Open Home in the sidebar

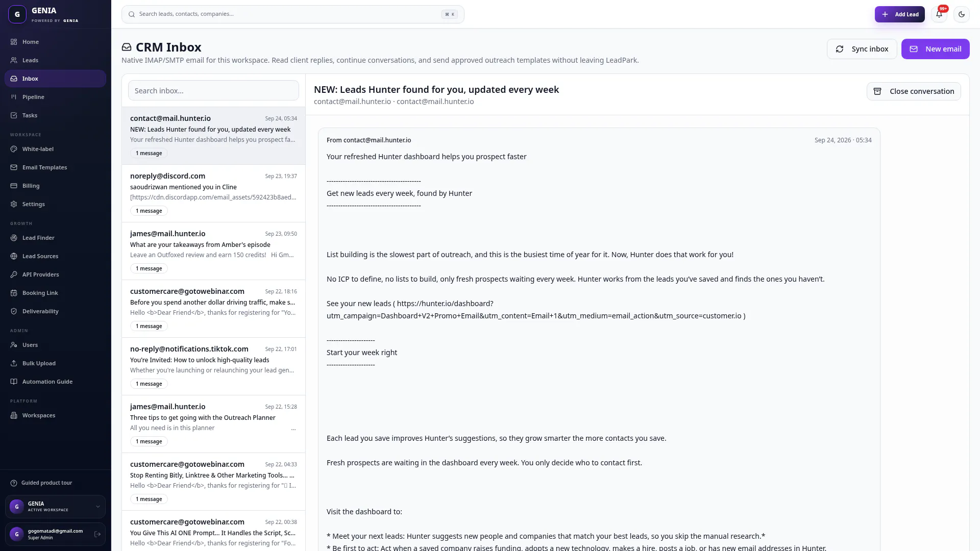(x=55, y=42)
